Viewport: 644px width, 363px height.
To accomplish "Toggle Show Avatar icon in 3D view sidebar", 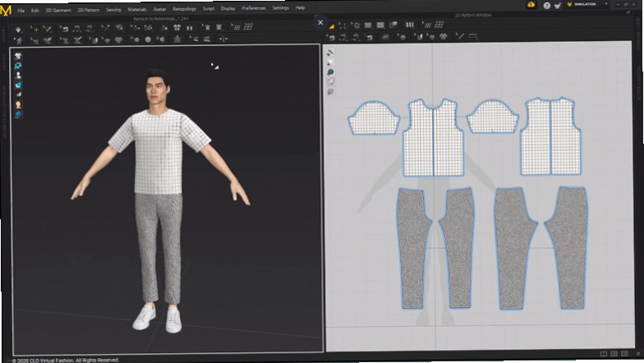I will coord(18,76).
